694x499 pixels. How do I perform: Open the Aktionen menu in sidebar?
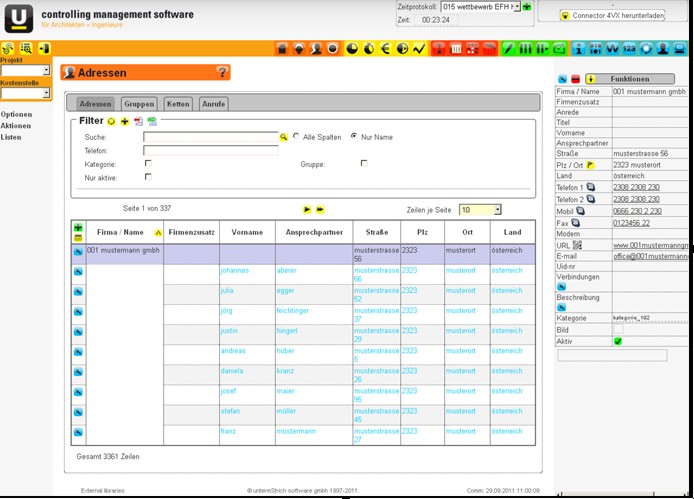tap(16, 126)
